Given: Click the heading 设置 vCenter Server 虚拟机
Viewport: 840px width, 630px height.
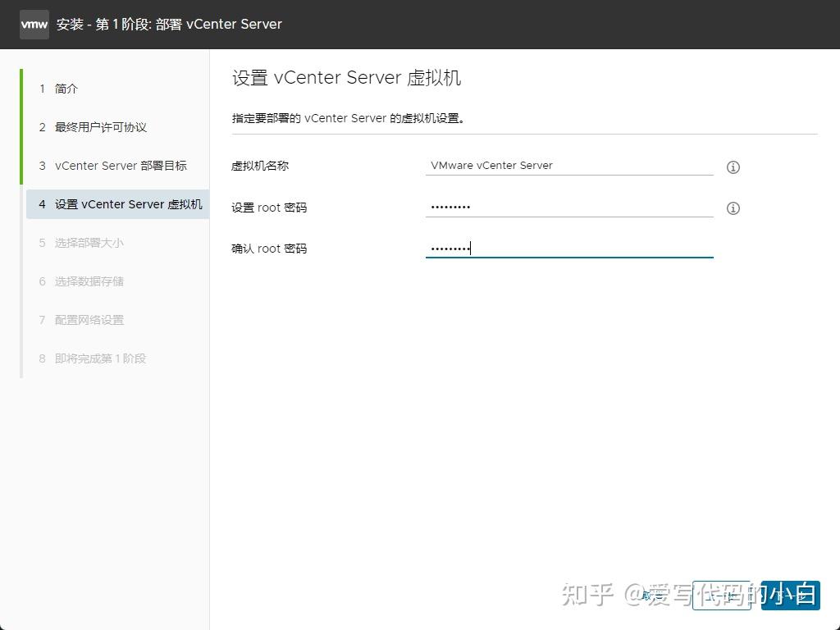Looking at the screenshot, I should point(347,78).
